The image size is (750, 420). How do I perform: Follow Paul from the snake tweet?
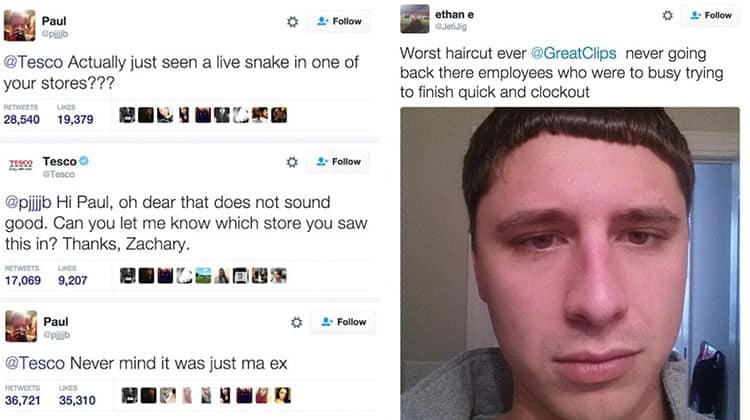point(339,22)
